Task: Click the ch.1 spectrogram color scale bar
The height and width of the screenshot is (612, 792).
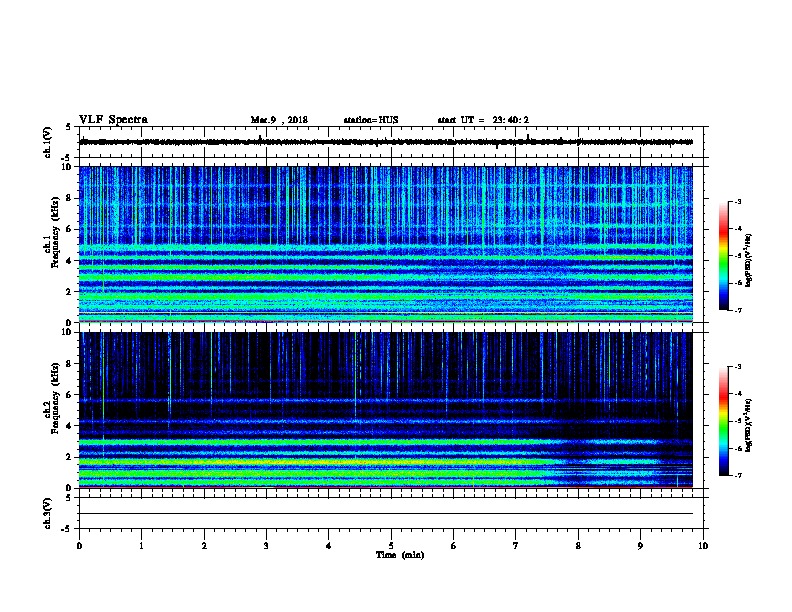Action: [724, 256]
